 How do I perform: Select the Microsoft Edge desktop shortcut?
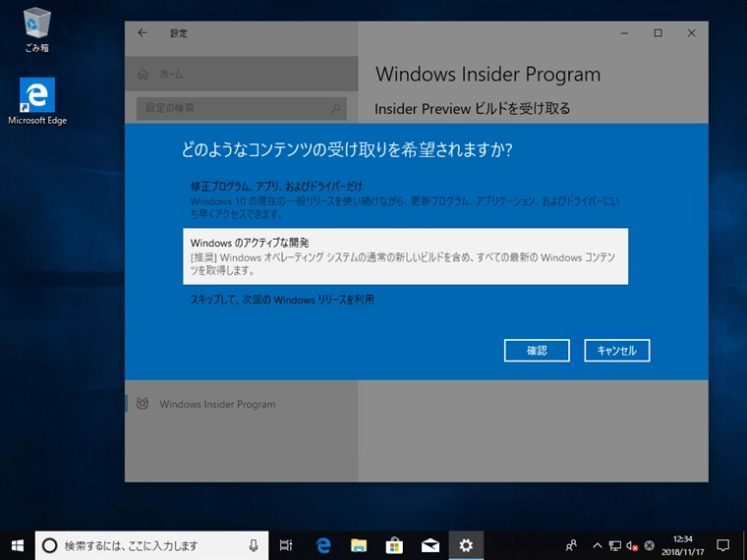pos(37,101)
